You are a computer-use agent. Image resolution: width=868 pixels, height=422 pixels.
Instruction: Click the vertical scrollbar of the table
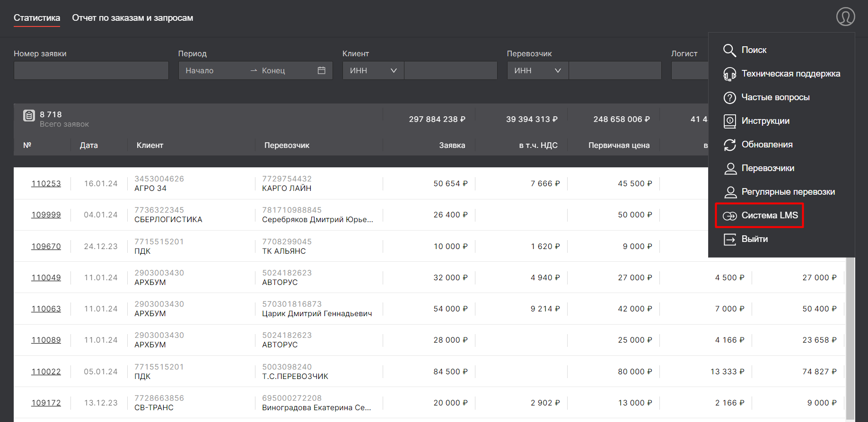(x=850, y=338)
